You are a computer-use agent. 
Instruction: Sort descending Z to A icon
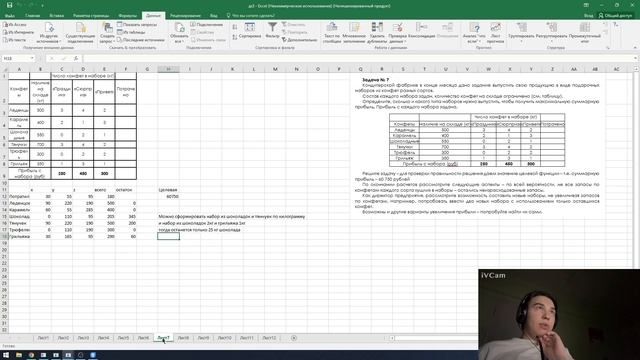235,37
